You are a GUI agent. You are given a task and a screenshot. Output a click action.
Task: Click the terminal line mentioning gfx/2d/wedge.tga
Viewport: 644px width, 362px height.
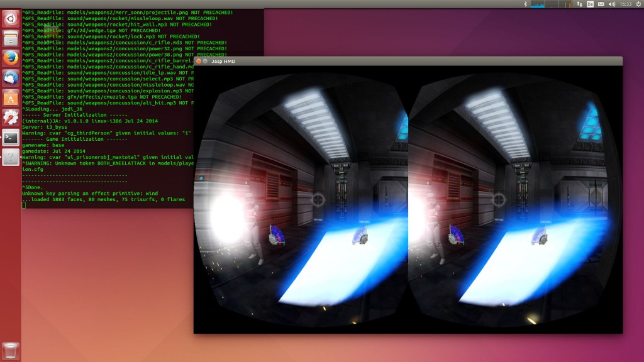click(91, 30)
